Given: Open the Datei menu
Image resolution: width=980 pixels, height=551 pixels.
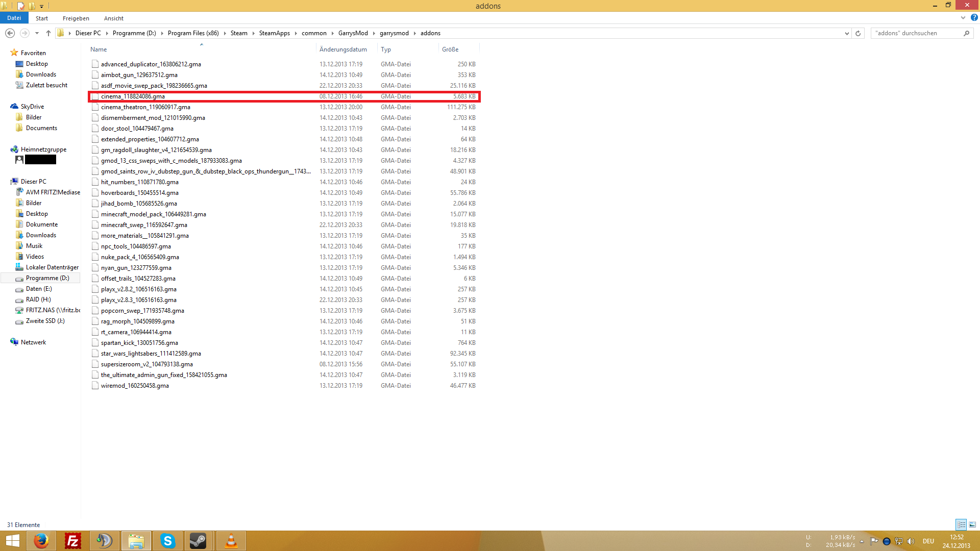Looking at the screenshot, I should 14,18.
